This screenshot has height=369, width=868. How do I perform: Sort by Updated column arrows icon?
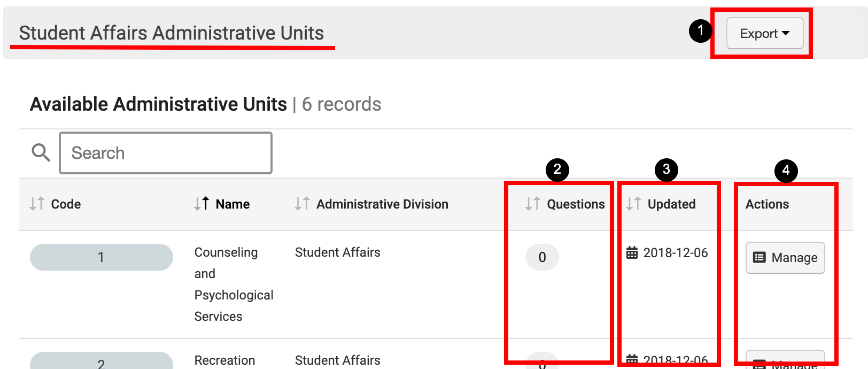(633, 204)
